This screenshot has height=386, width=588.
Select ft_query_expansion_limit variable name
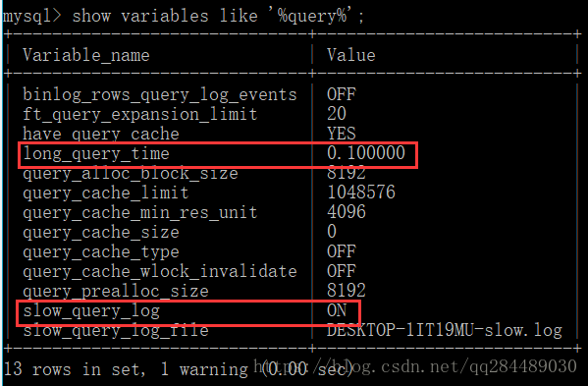click(x=139, y=114)
